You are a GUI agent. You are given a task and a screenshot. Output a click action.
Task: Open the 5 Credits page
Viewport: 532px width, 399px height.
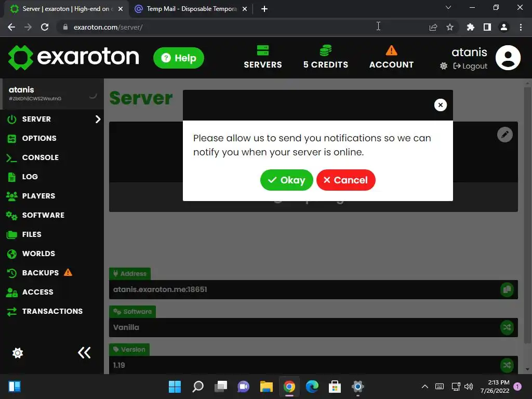325,57
